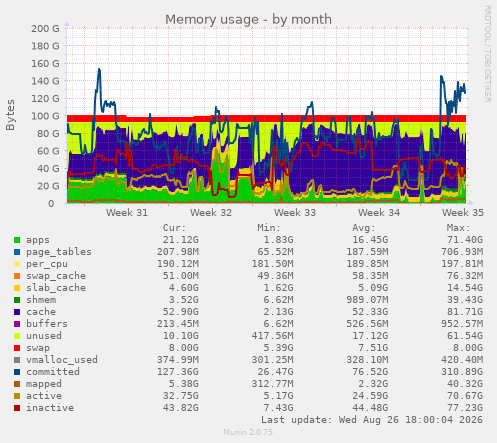Viewport: 497px width, 443px height.
Task: Click the 'Week 33' axis label
Action: coord(295,213)
